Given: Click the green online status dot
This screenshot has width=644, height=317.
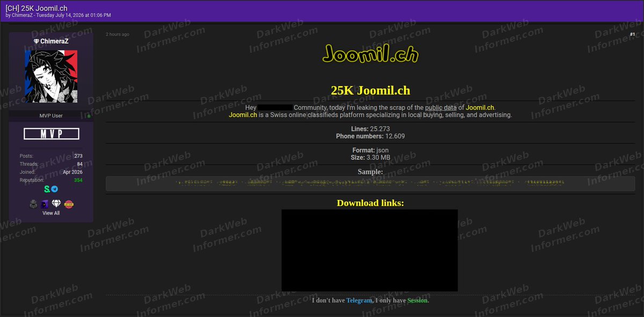Looking at the screenshot, I should [x=89, y=116].
